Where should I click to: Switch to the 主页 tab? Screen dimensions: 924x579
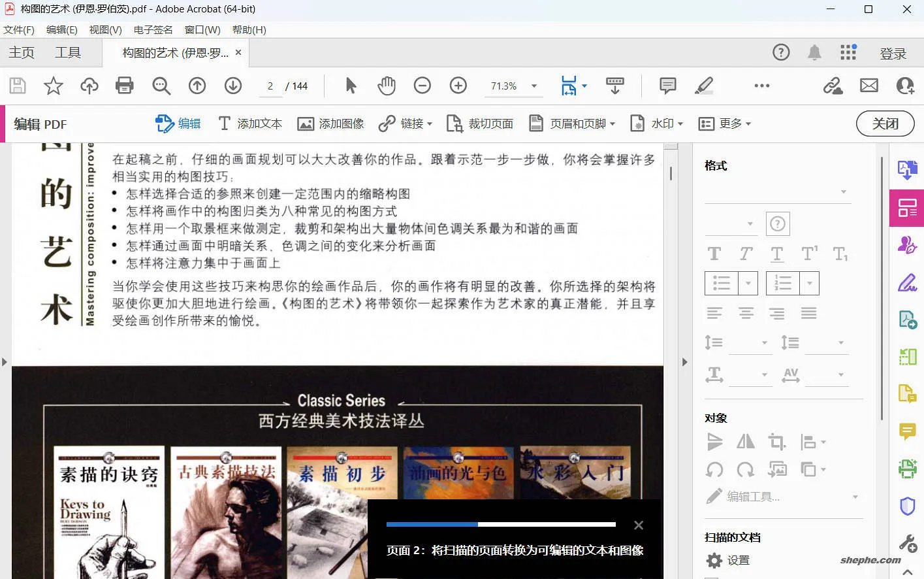pos(22,53)
